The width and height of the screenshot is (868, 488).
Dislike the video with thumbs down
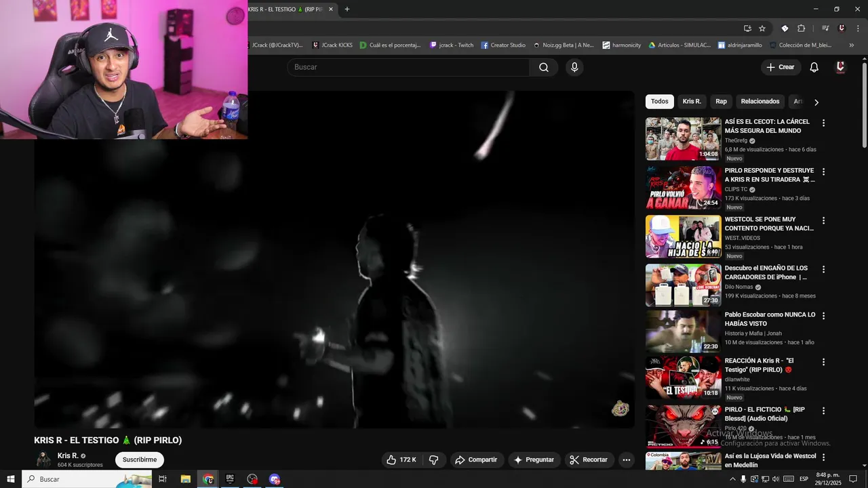click(434, 460)
